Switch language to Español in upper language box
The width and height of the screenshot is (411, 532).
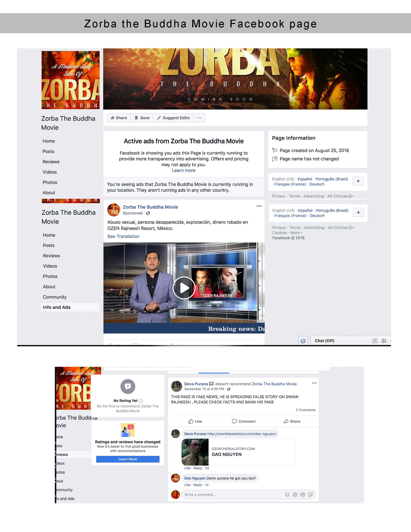305,179
